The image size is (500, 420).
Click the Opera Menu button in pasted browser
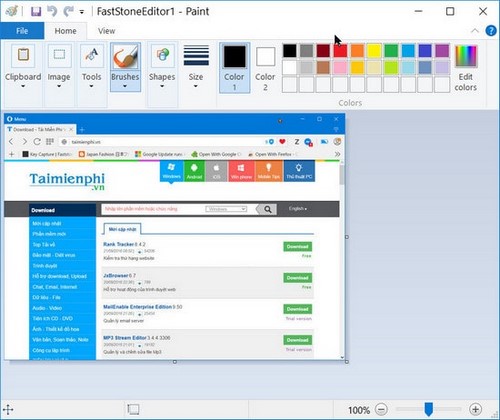click(16, 119)
